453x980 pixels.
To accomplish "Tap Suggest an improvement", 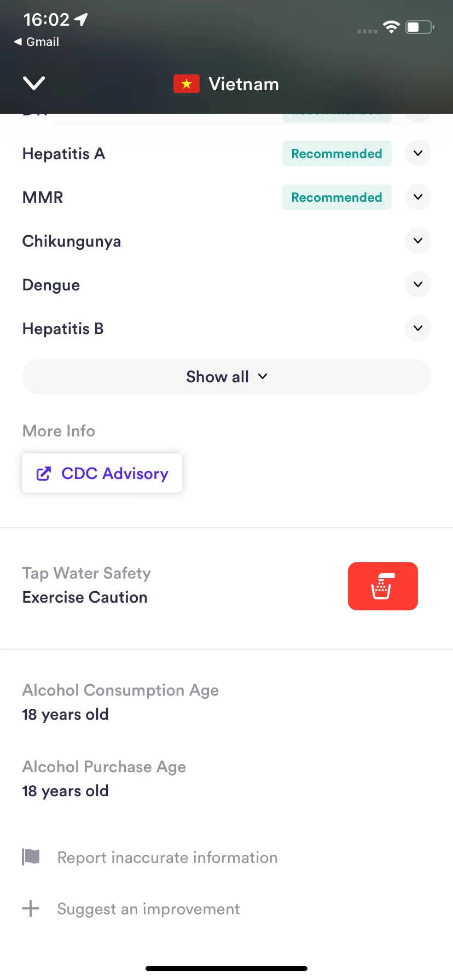I will [x=148, y=909].
